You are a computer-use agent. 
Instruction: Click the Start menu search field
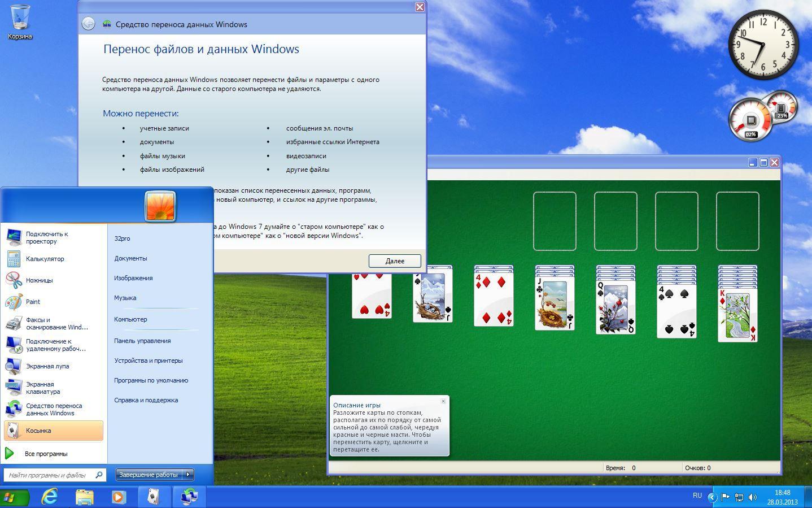point(50,475)
